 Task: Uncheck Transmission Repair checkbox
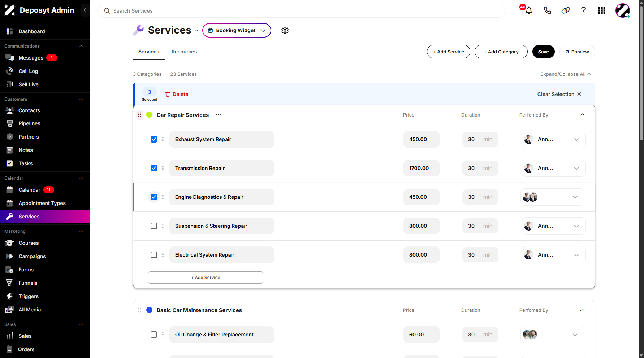[154, 168]
